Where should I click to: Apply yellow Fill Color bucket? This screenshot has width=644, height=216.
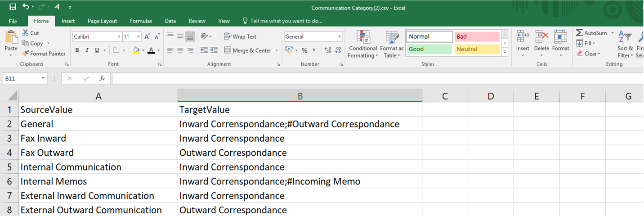click(136, 50)
